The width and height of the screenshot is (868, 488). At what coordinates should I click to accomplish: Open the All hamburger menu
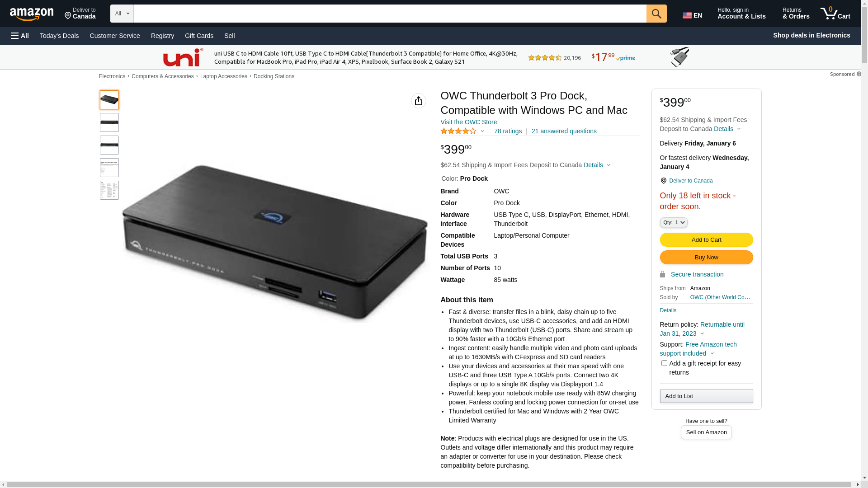[20, 36]
